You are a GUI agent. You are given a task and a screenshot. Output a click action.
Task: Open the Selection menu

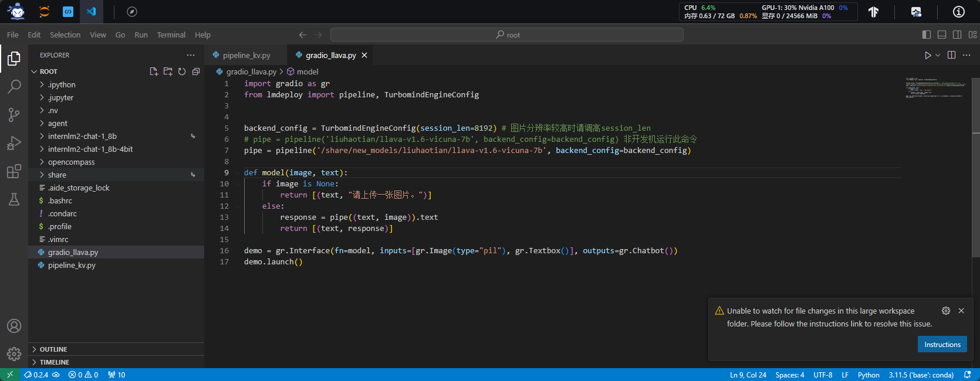(65, 35)
